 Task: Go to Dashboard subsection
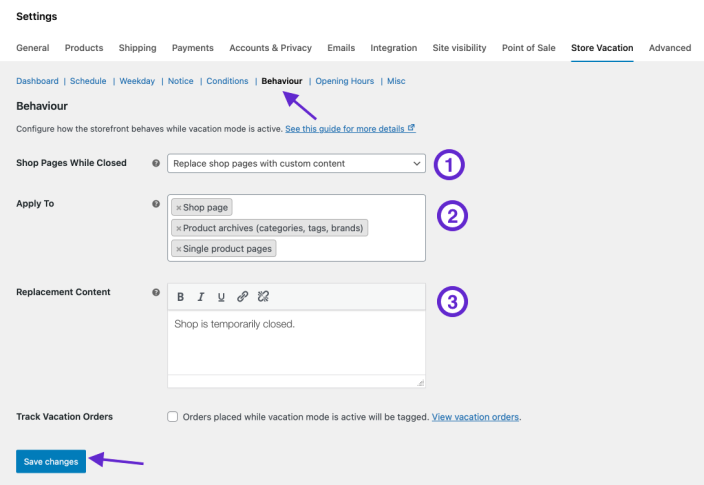[37, 81]
